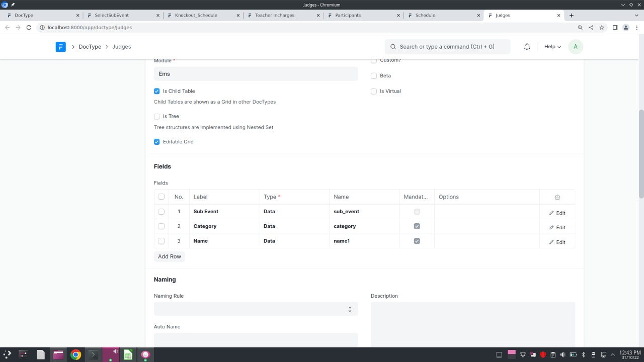Click the Bluetooth tray icon

pos(583,354)
